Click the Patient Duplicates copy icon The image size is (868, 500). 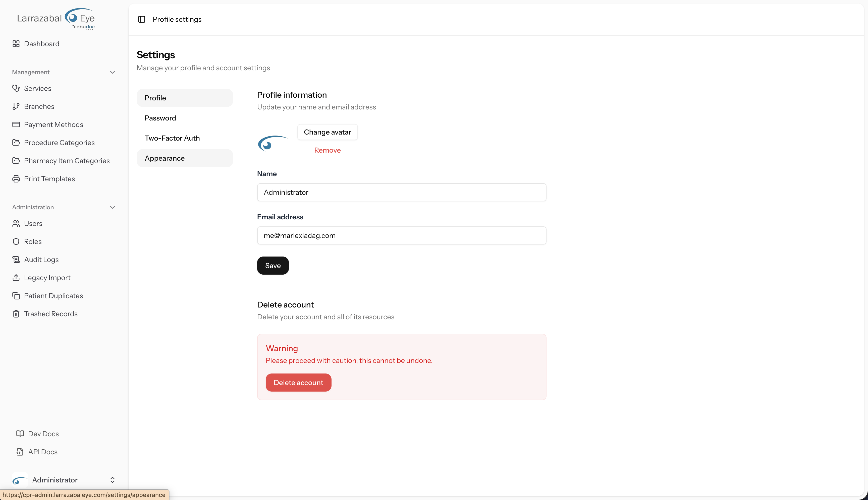point(16,296)
